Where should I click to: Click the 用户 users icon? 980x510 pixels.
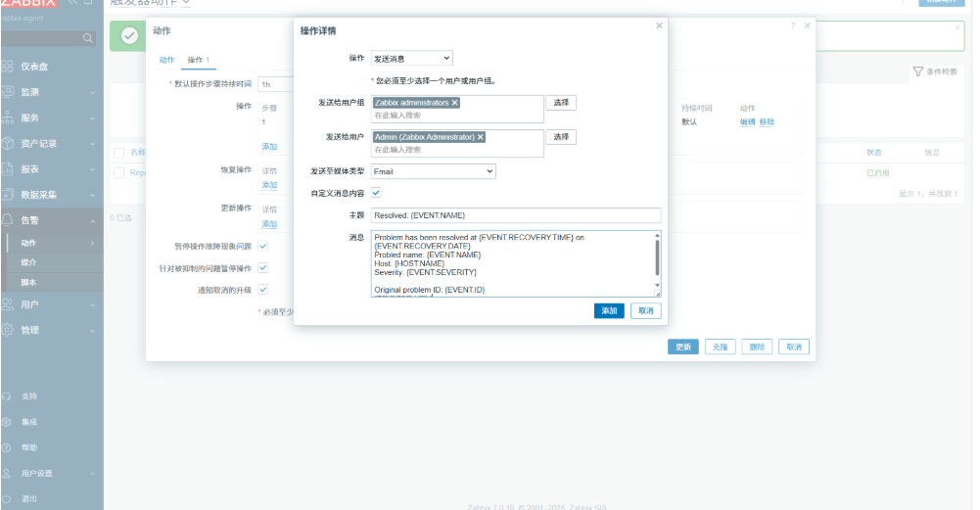[8, 304]
